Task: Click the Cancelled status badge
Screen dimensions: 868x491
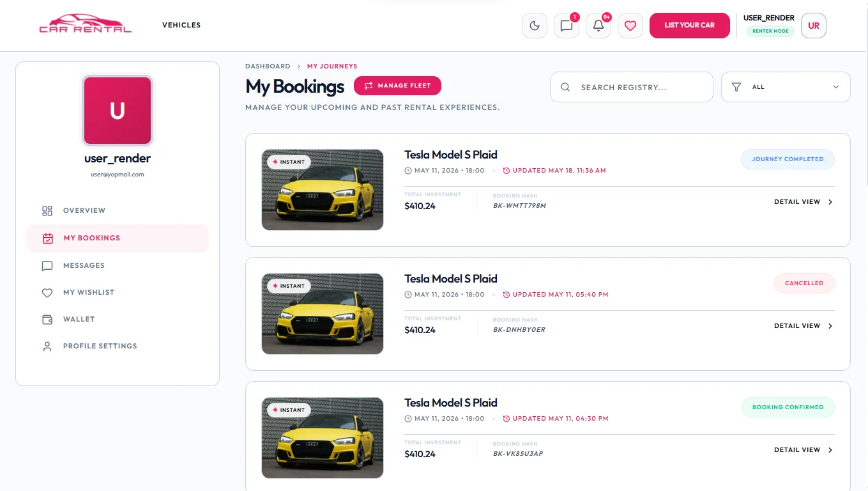Action: click(x=804, y=283)
